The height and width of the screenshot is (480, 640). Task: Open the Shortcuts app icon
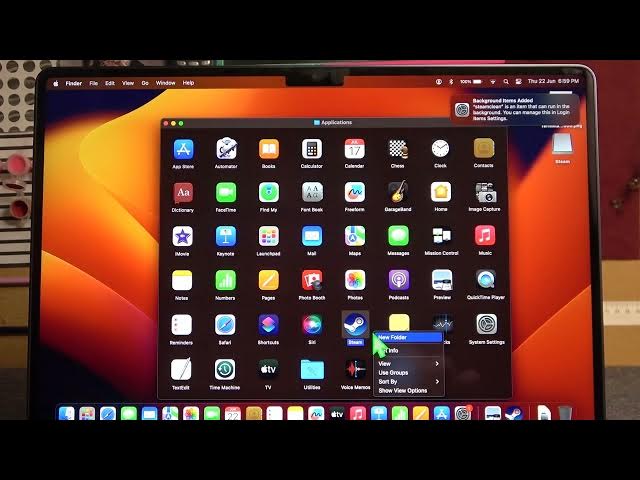click(269, 325)
